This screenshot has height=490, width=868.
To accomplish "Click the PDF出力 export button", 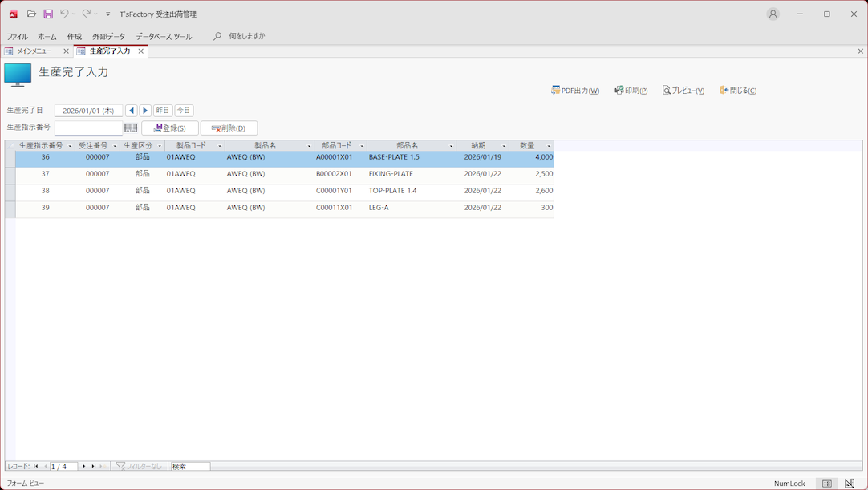I will [575, 91].
